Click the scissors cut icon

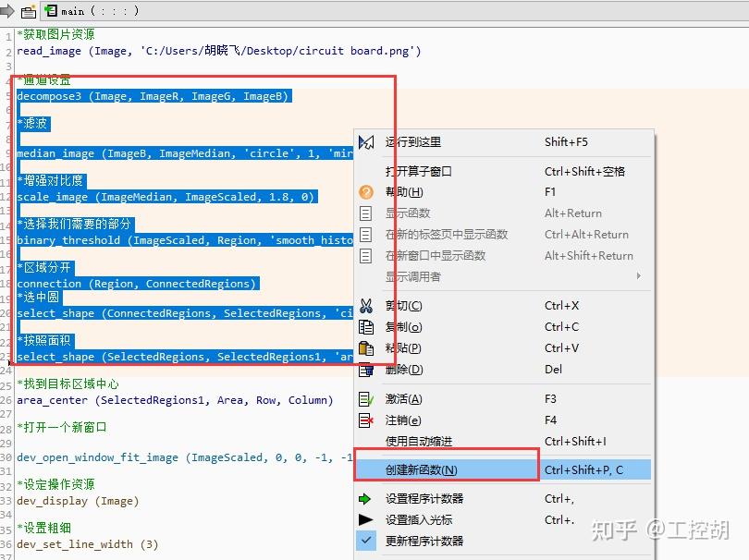[x=366, y=306]
